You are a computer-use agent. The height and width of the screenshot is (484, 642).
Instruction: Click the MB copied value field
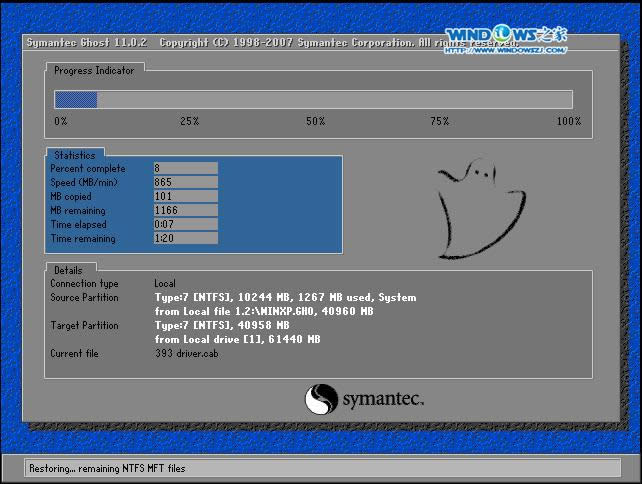[x=185, y=197]
